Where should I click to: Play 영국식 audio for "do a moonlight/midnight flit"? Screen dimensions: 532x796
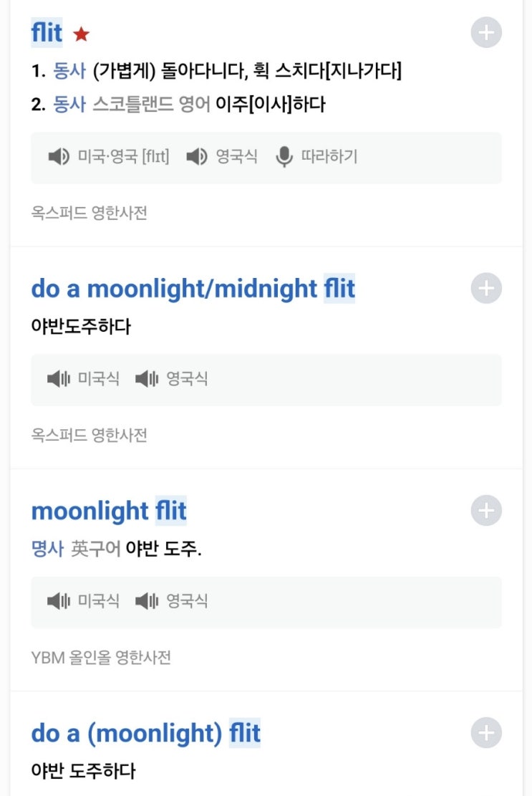click(147, 379)
